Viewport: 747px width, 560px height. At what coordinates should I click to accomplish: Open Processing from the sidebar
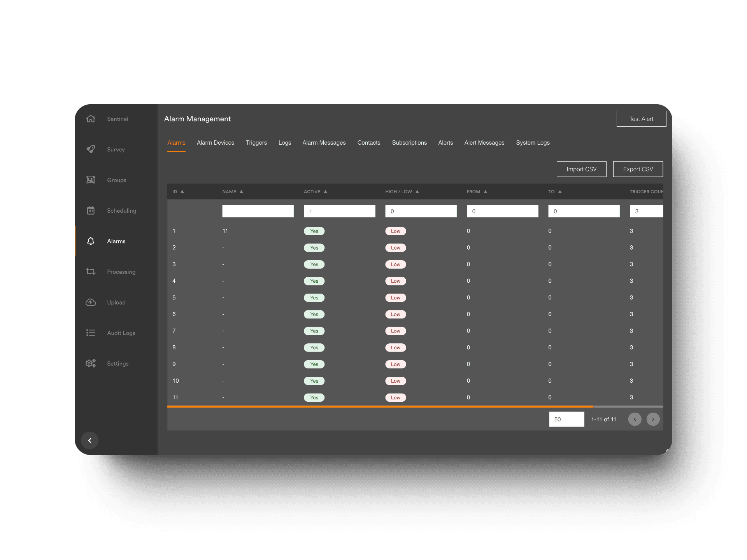coord(90,271)
